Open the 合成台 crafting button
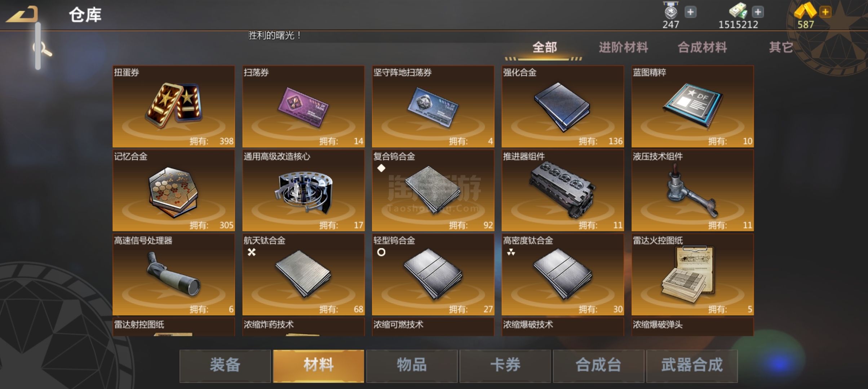Image resolution: width=868 pixels, height=389 pixels. tap(598, 366)
